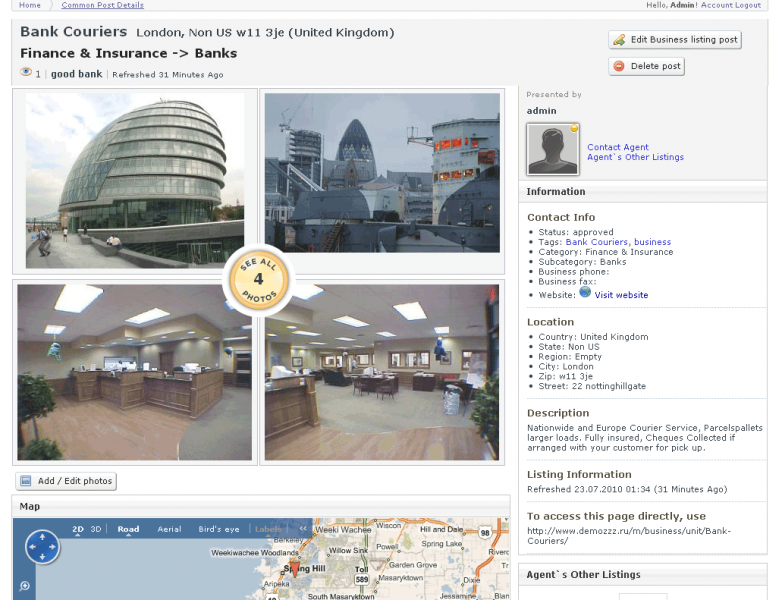Click the red minus icon on the Delete post button
The width and height of the screenshot is (782, 600).
point(619,66)
